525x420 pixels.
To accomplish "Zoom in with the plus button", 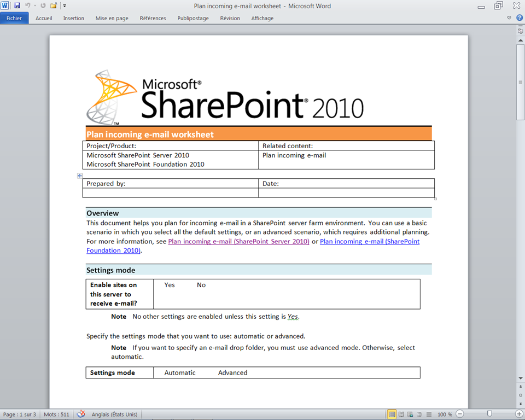I will click(520, 415).
